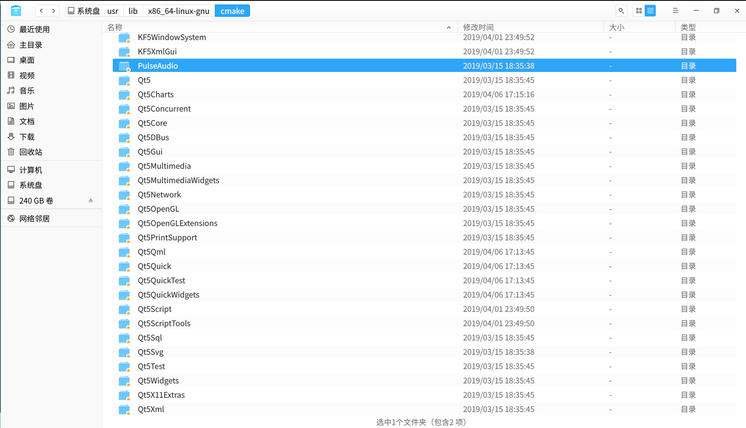The image size is (746, 428).
Task: Click the Qt5Core folder icon
Action: tap(124, 123)
